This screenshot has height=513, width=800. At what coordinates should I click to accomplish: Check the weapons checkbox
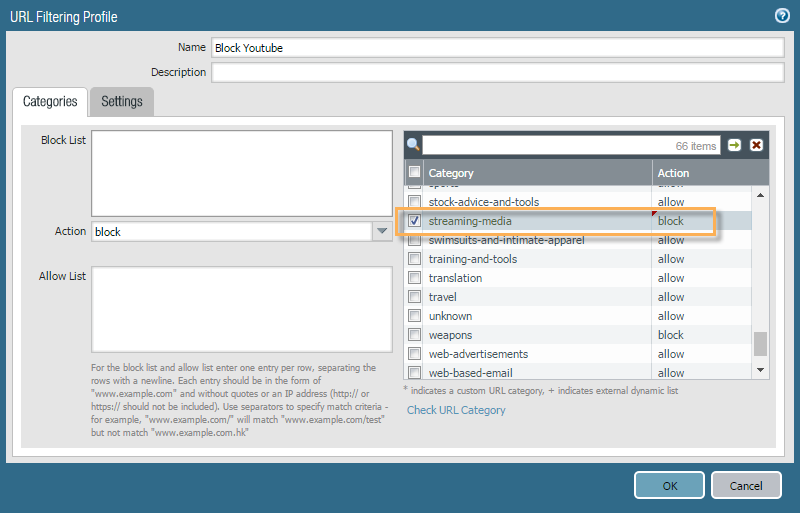[414, 334]
